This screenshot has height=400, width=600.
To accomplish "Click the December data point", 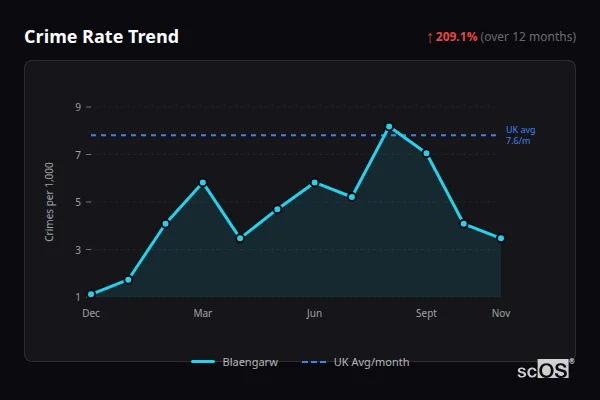I will point(91,294).
